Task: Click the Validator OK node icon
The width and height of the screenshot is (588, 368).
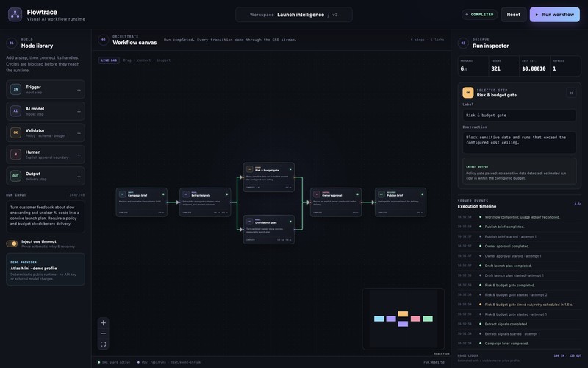Action: [x=15, y=133]
